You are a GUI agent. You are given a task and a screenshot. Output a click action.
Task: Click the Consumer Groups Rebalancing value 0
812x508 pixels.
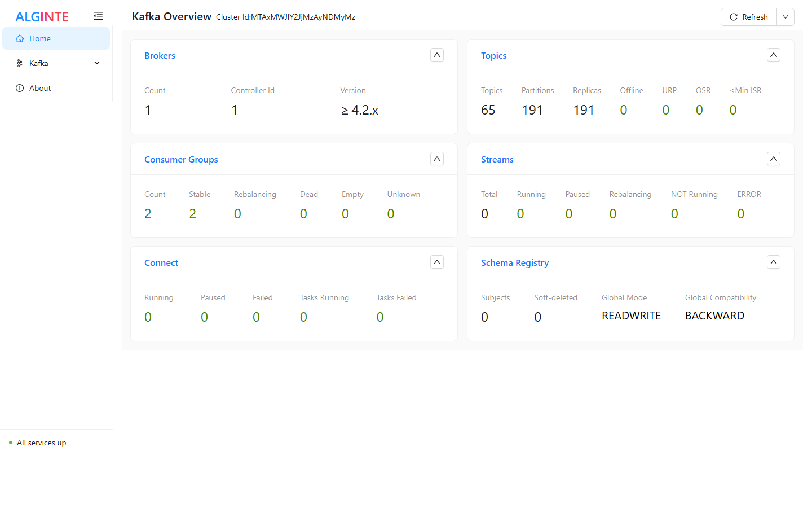(x=237, y=214)
